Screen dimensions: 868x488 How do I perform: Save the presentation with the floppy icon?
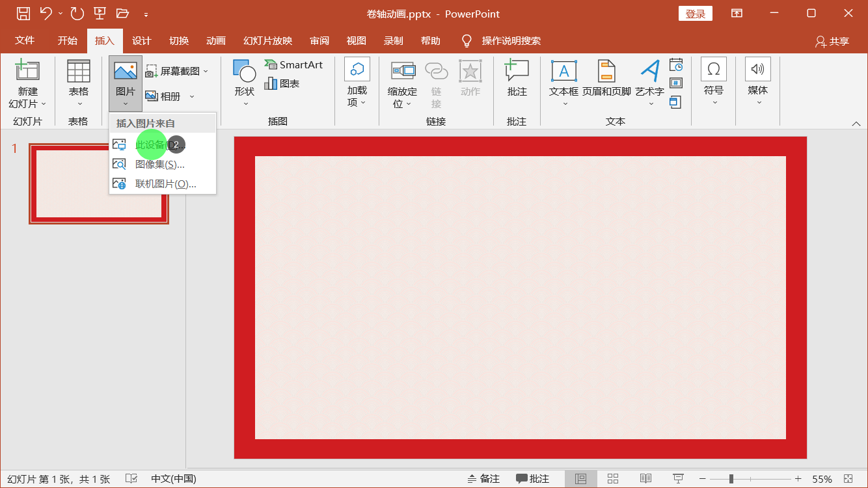pos(23,13)
